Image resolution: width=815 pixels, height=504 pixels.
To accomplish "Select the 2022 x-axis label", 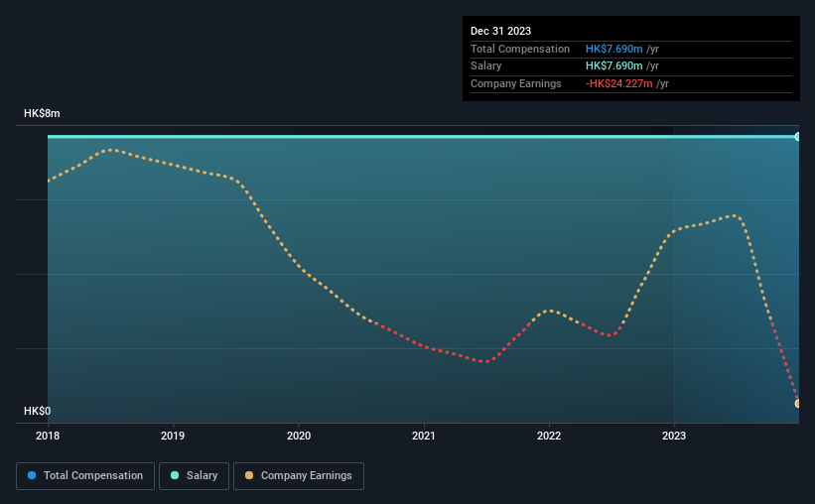I will [549, 436].
